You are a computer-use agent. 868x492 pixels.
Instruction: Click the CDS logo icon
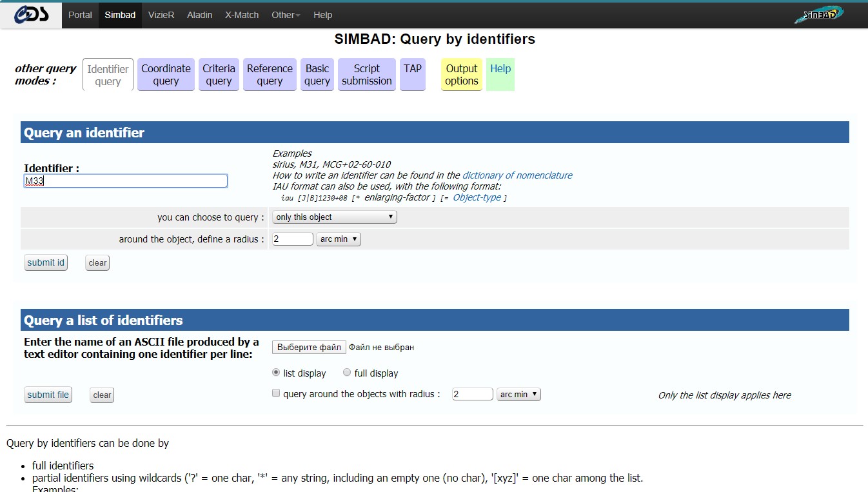pos(31,15)
